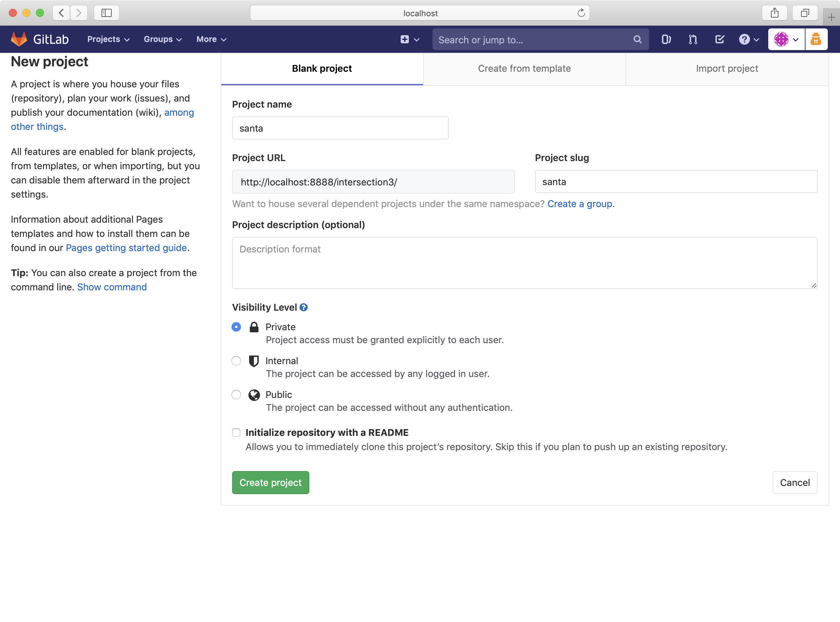The width and height of the screenshot is (840, 622).
Task: Click the description textarea resize handle
Action: pyautogui.click(x=814, y=285)
